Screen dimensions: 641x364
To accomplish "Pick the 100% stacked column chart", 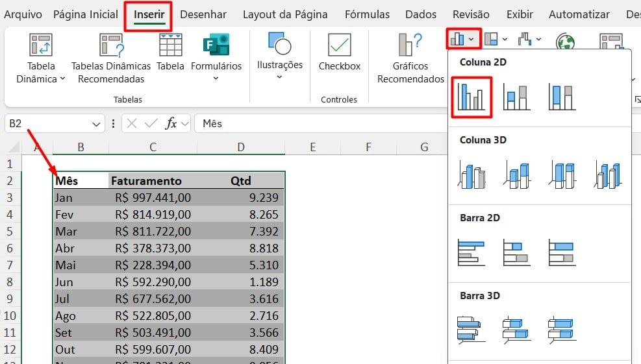I will [562, 97].
